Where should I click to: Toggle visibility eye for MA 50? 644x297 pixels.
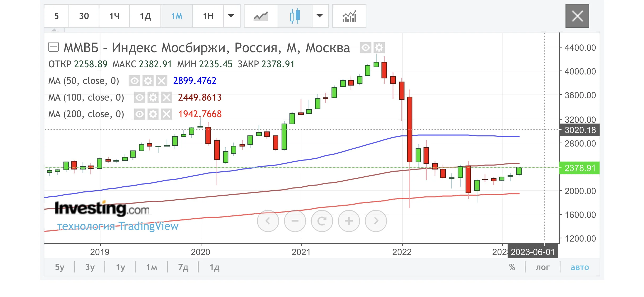(134, 81)
